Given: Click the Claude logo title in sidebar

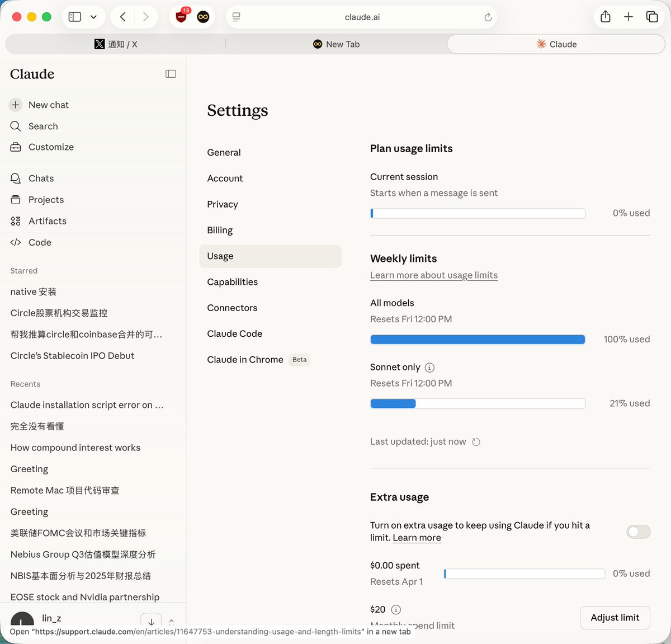Looking at the screenshot, I should point(32,74).
